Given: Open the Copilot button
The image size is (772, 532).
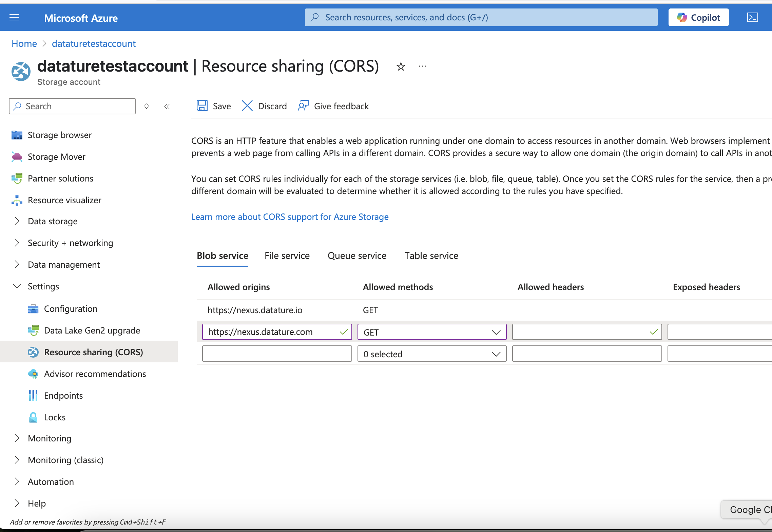Looking at the screenshot, I should tap(698, 18).
